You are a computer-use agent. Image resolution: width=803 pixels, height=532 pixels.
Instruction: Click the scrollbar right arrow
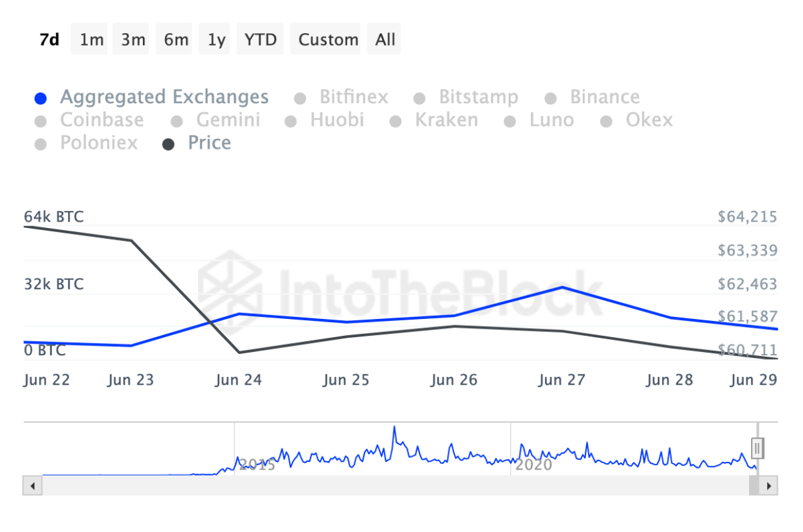(769, 485)
